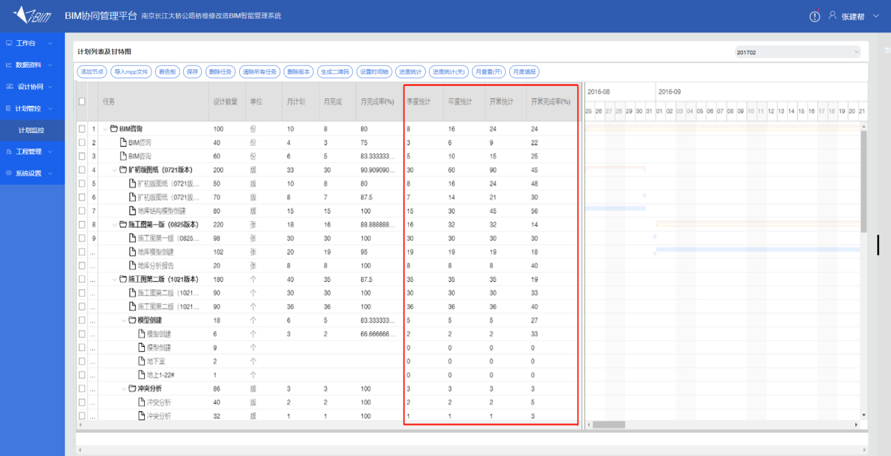
Task: Open the 设计协同 sidebar menu
Action: [32, 86]
